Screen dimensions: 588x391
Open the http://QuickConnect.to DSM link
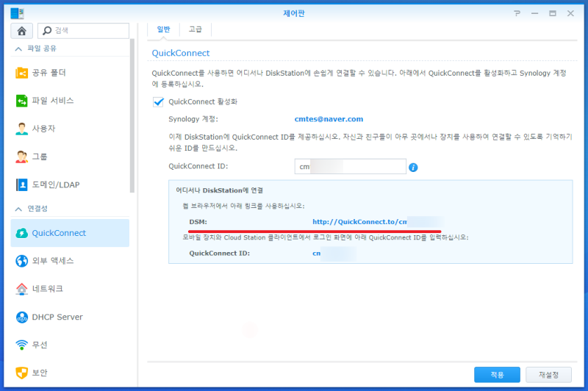tap(359, 222)
